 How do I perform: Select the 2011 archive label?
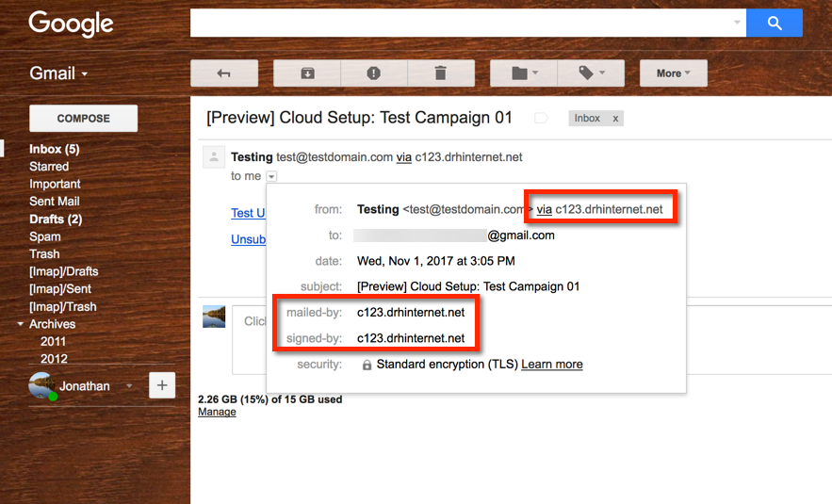53,342
